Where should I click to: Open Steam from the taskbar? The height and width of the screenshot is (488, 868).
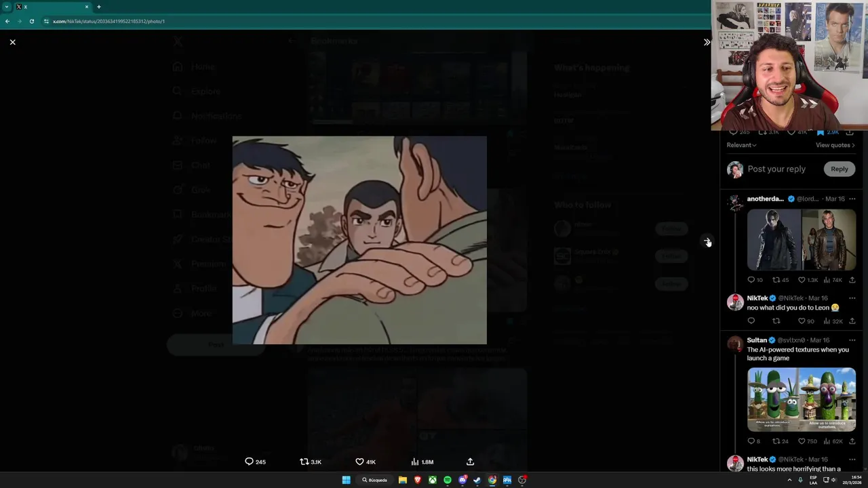click(x=477, y=480)
